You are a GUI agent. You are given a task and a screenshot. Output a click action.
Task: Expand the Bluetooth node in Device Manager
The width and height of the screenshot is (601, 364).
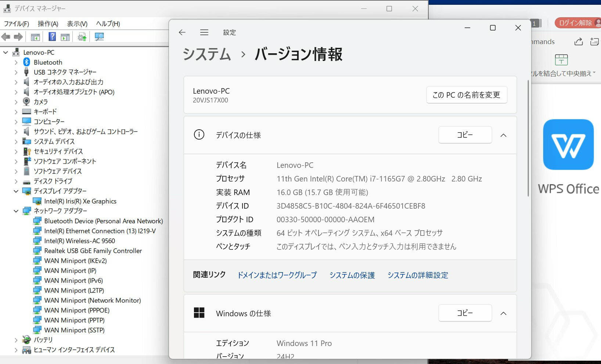click(16, 62)
